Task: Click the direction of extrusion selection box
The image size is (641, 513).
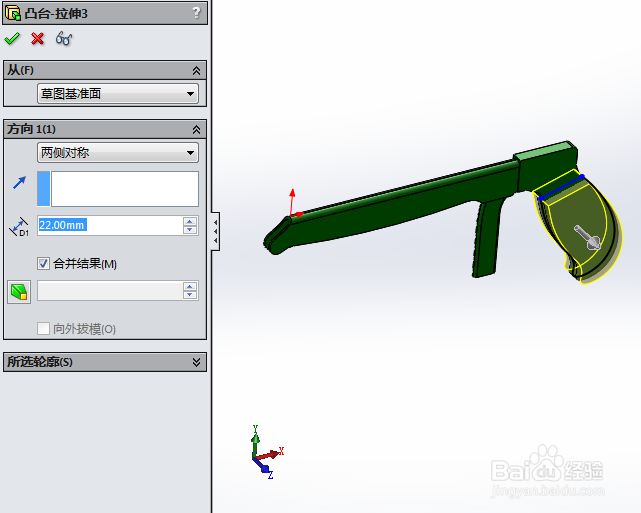Action: (118, 189)
